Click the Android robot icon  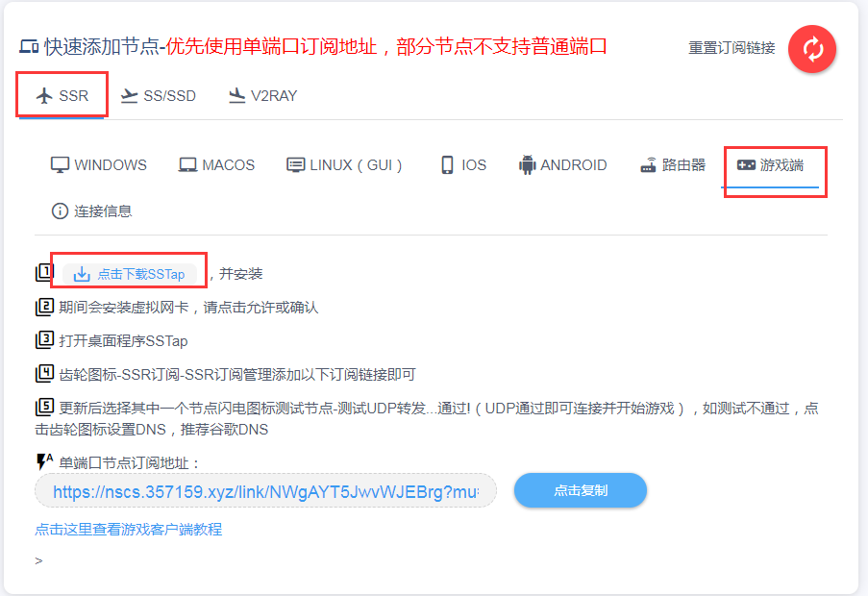point(527,164)
